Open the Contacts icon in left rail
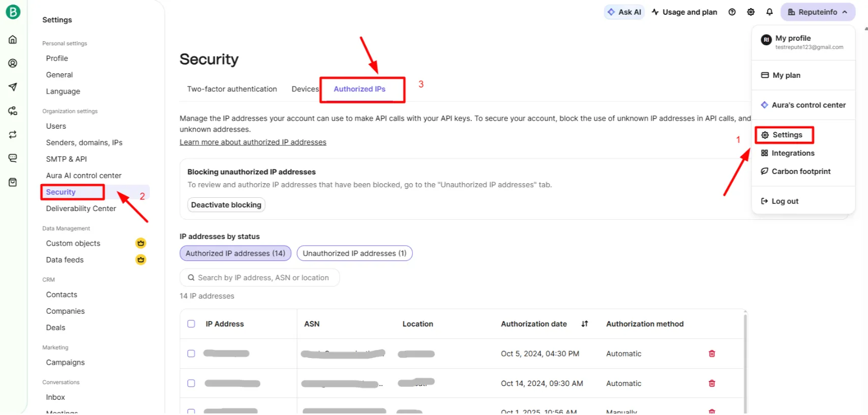This screenshot has width=868, height=415. click(x=13, y=63)
